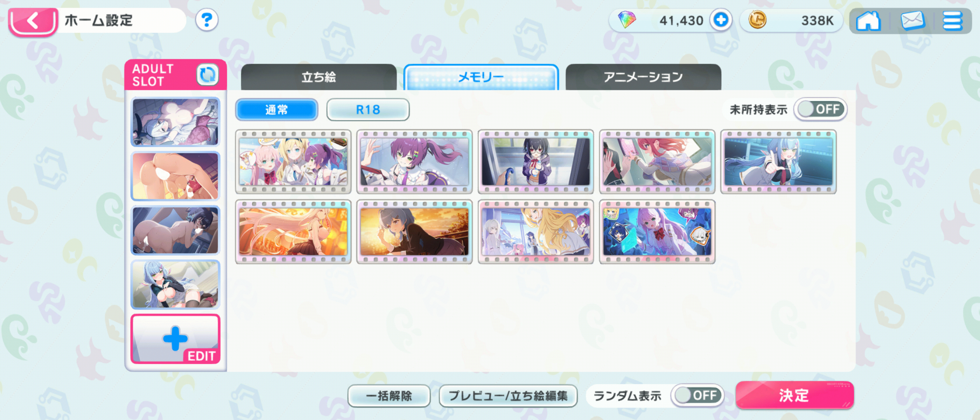This screenshot has height=420, width=980.
Task: Select the メモリー tab
Action: tap(481, 77)
